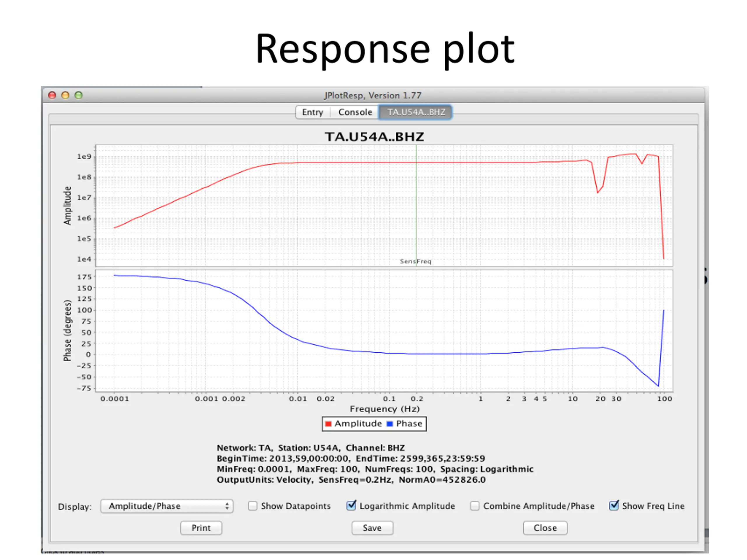Screen dimensions: 747x560
Task: Click the JPlotResp window title bar
Action: point(373,95)
